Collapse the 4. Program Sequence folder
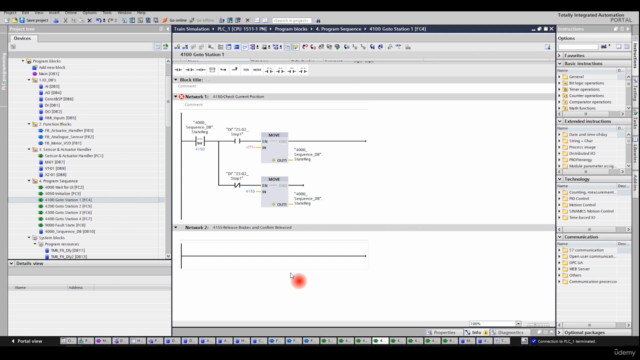Image resolution: width=640 pixels, height=360 pixels. 29,181
